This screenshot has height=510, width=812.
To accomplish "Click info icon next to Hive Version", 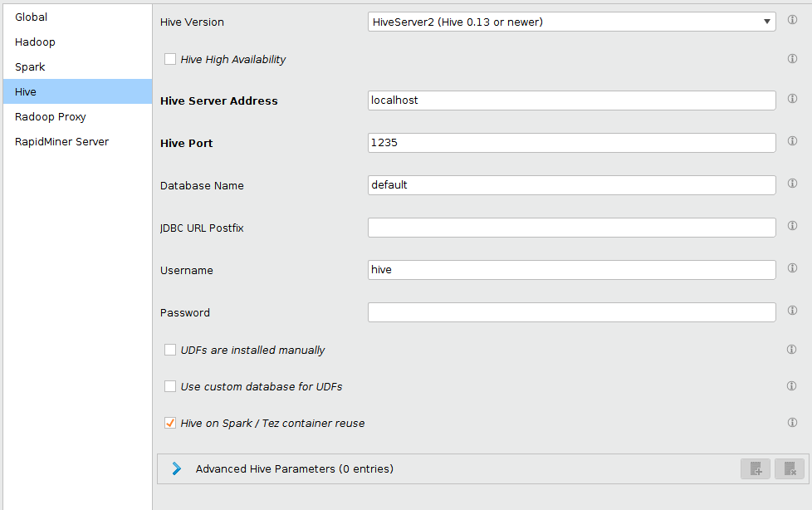I will coord(792,20).
